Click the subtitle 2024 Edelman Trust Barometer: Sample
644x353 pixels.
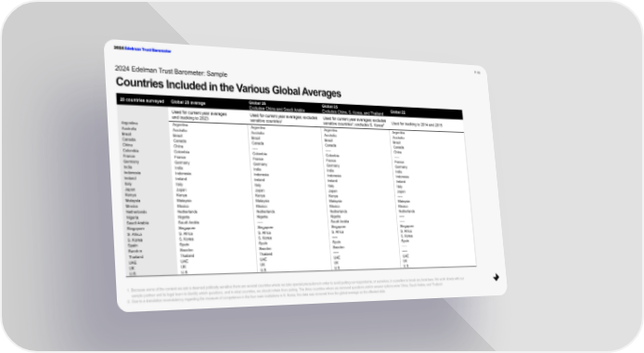point(171,71)
